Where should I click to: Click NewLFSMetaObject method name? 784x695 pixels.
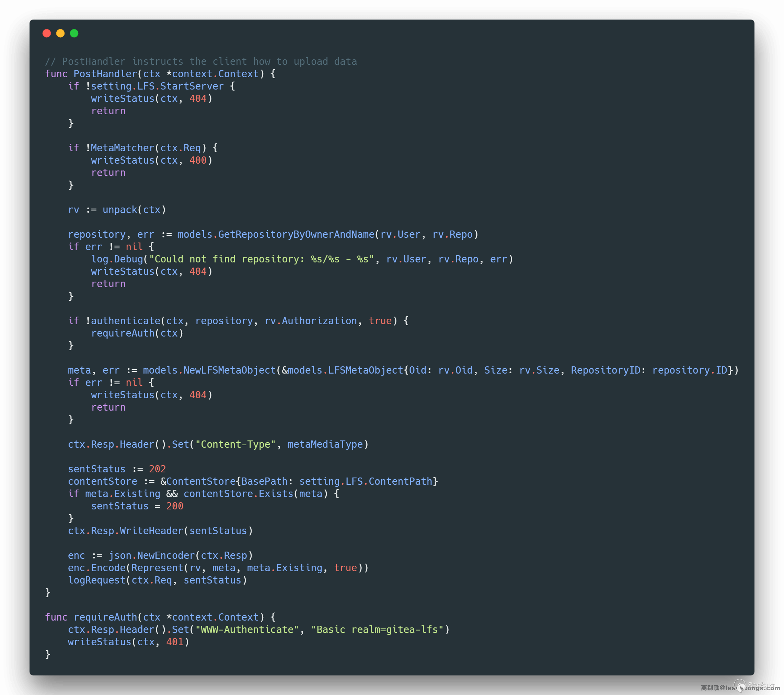tap(229, 370)
